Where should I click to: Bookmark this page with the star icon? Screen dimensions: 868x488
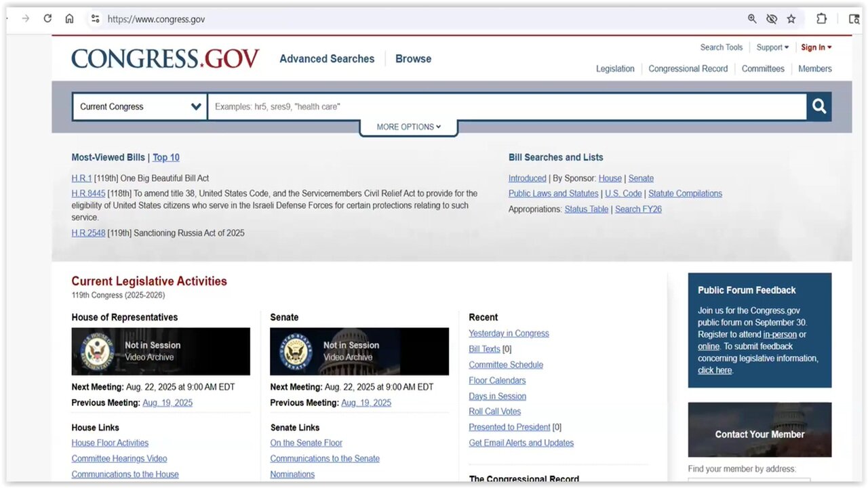(791, 19)
